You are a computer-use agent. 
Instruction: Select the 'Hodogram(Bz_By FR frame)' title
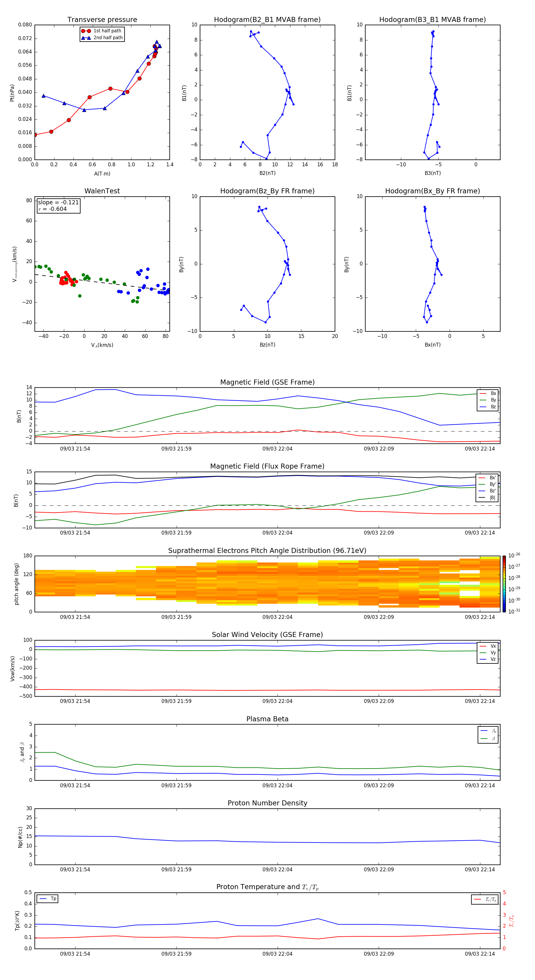click(x=267, y=191)
